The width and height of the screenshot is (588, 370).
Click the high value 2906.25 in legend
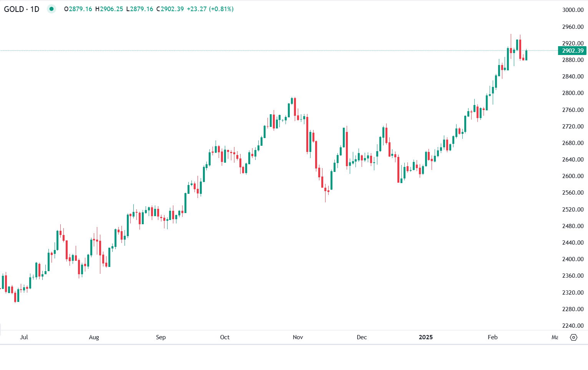[x=111, y=9]
